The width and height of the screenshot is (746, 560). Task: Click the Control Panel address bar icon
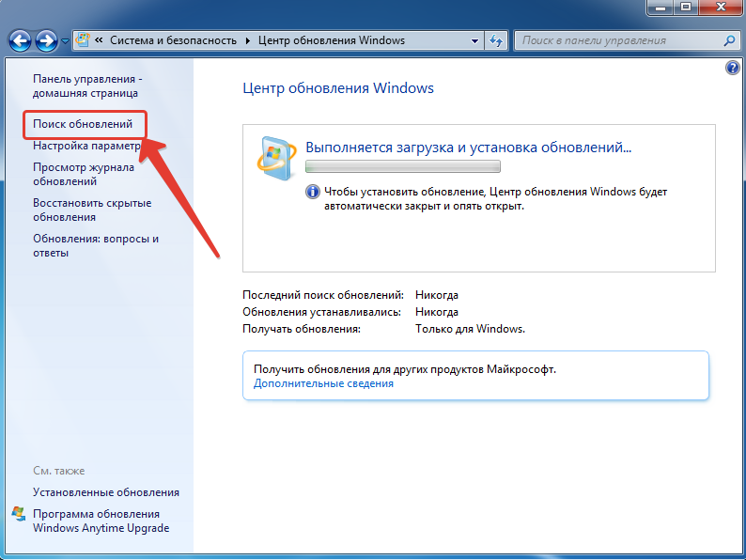pyautogui.click(x=83, y=40)
